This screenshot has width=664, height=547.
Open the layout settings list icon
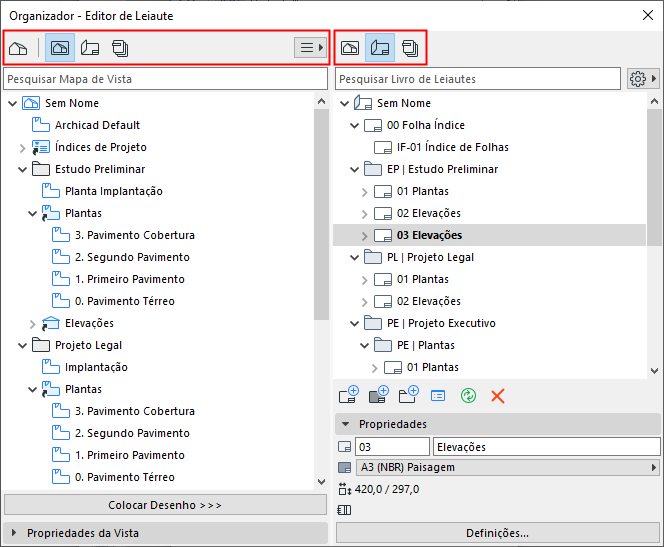438,396
